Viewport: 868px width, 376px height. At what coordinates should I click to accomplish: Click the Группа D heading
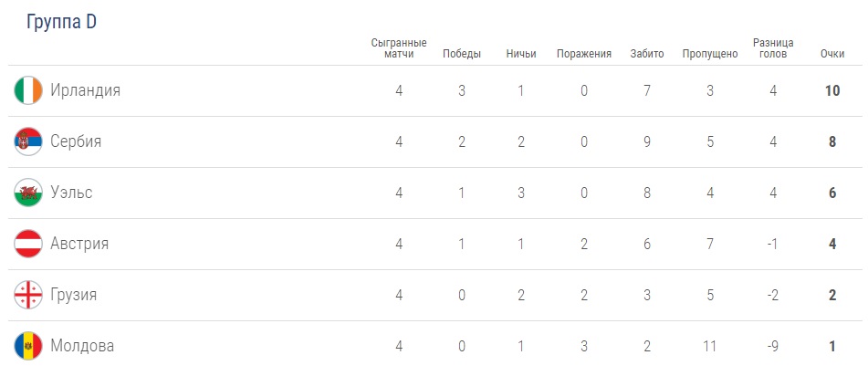62,23
